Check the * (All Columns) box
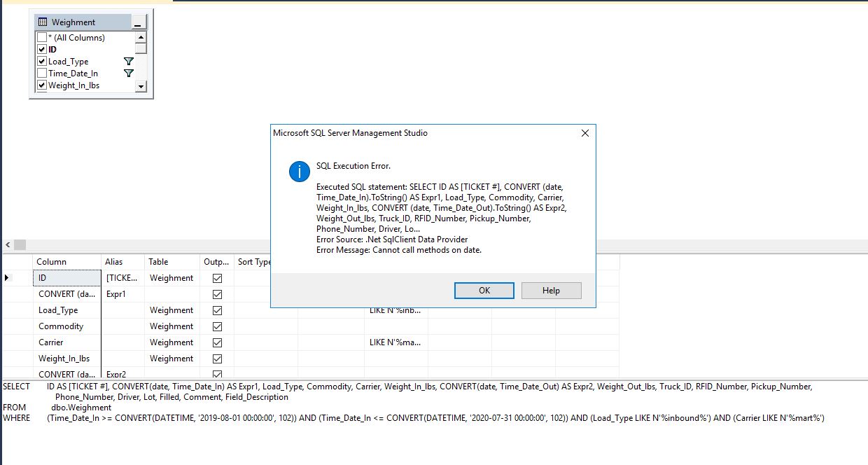This screenshot has height=465, width=868. tap(42, 38)
